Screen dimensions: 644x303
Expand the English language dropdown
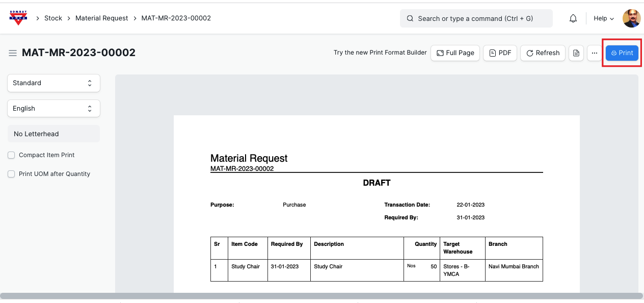(53, 109)
